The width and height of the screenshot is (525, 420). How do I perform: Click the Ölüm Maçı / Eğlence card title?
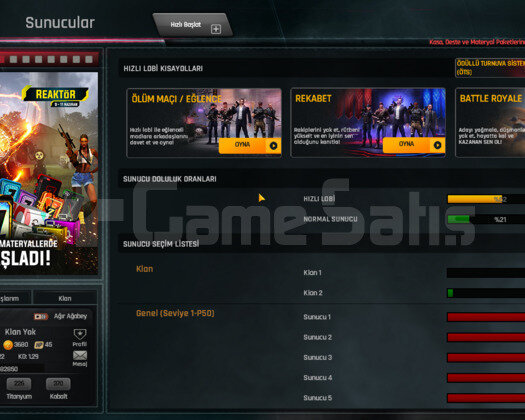(176, 99)
